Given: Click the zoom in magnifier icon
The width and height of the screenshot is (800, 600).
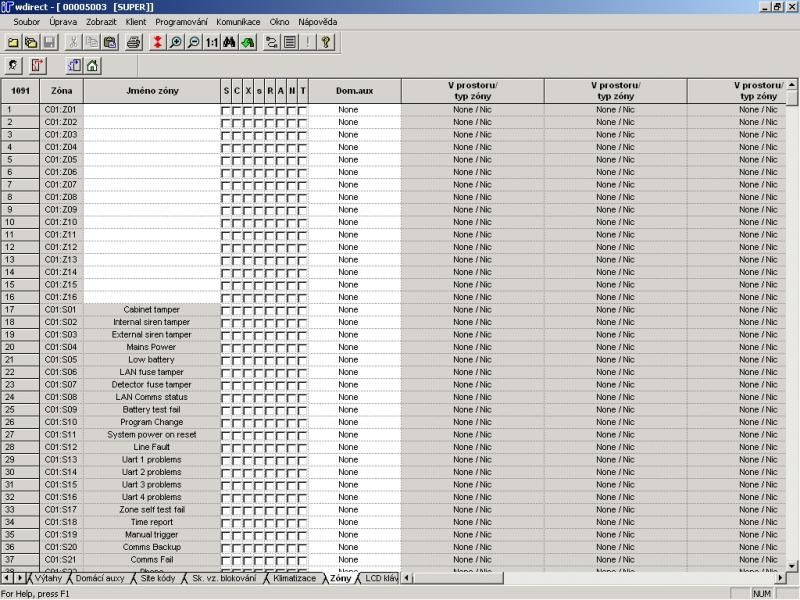Looking at the screenshot, I should pyautogui.click(x=175, y=42).
